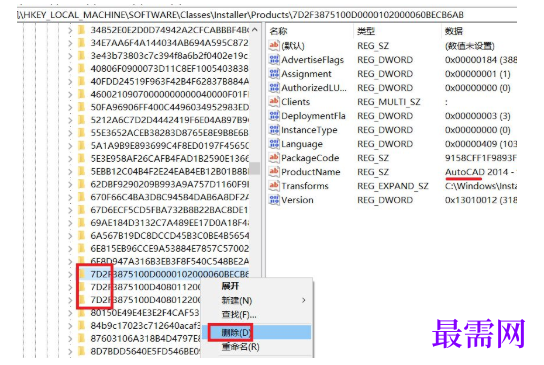
Task: Choose Find (查找) in the context menu
Action: 239,315
